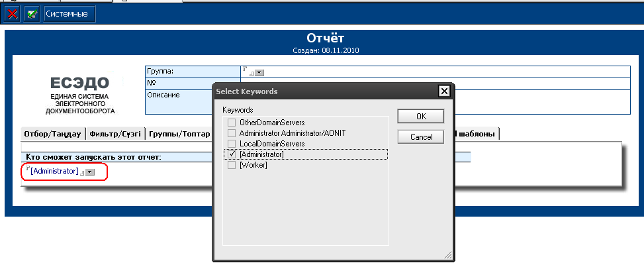Click the green checkmark save icon
Screen dimensions: 644x263
[x=32, y=14]
